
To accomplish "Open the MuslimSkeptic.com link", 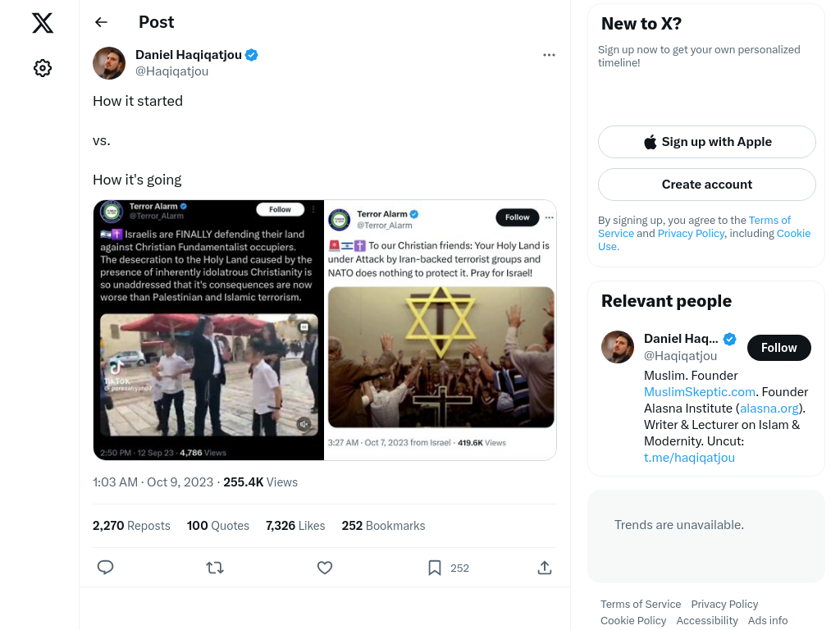I will (699, 392).
